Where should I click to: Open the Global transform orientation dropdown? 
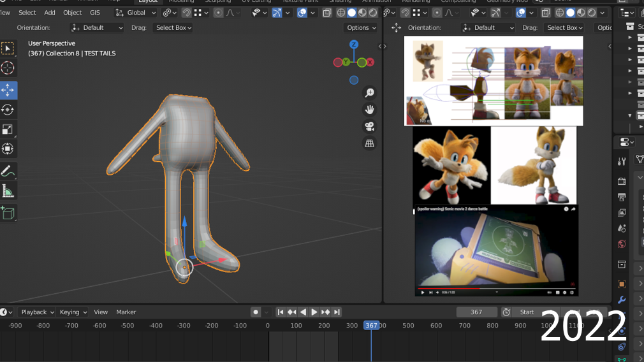(136, 13)
